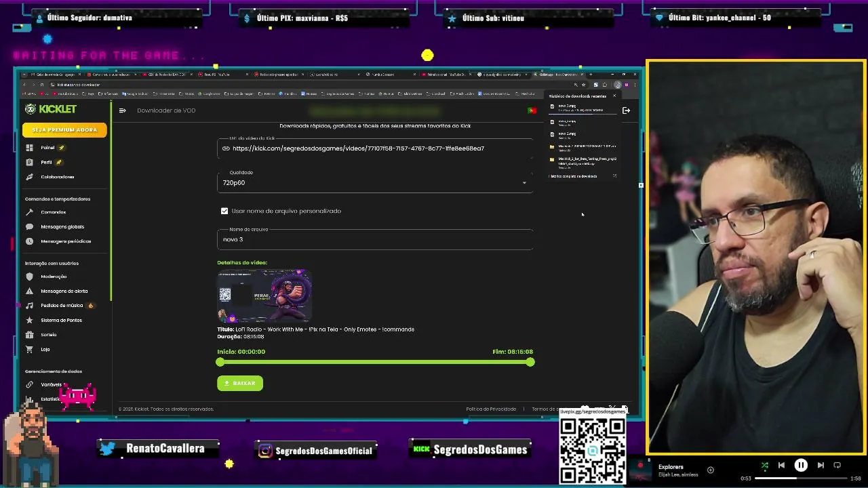The height and width of the screenshot is (488, 868).
Task: Click the Kick video URL field
Action: click(375, 148)
